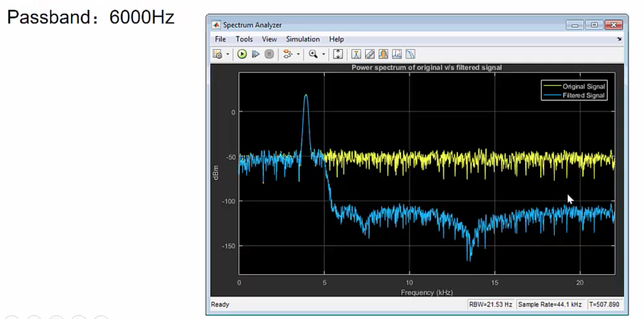Expand the zoom tool dropdown arrow

[x=323, y=55]
